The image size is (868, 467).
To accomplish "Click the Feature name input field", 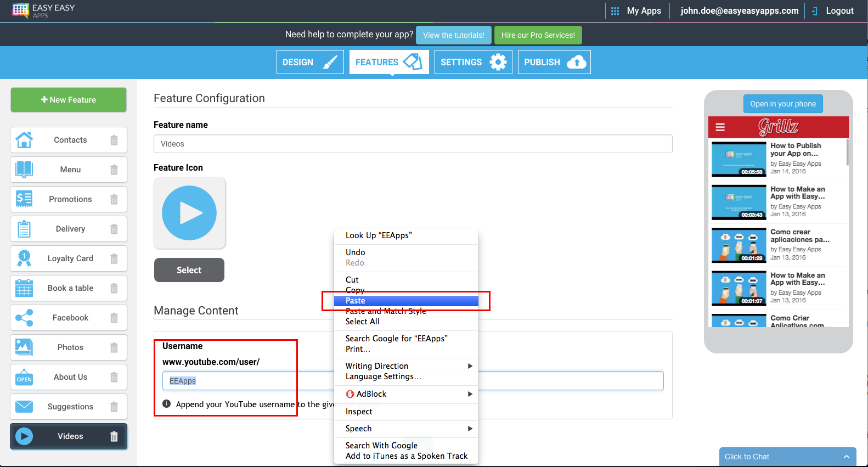I will [x=413, y=144].
